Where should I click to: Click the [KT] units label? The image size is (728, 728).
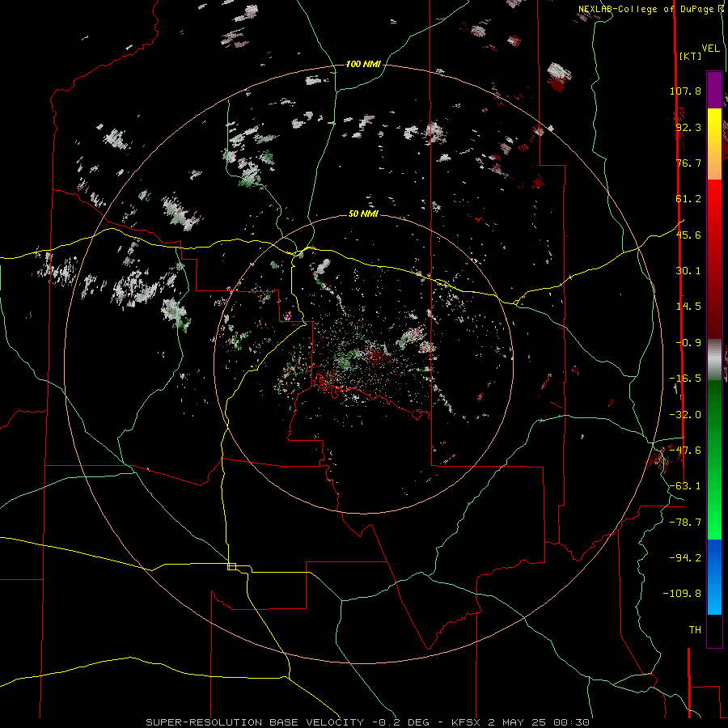(691, 56)
